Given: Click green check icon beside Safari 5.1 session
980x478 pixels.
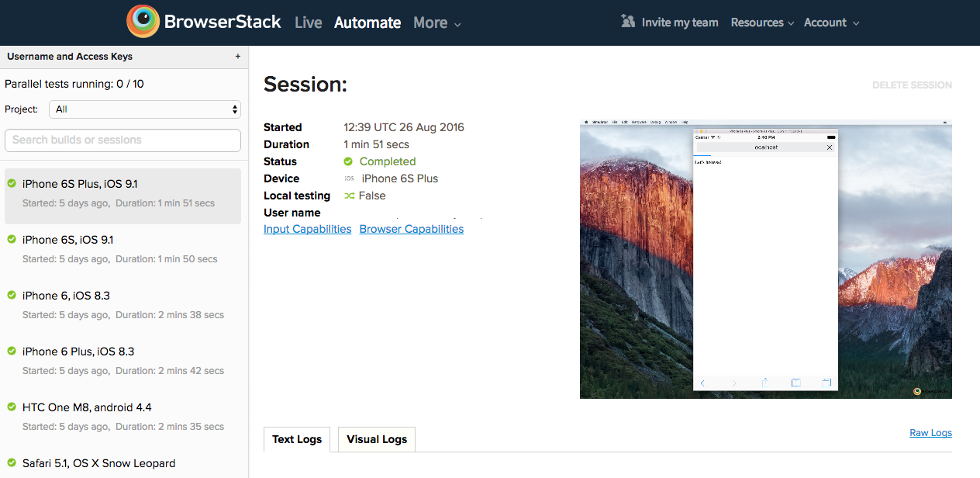Looking at the screenshot, I should coord(12,462).
